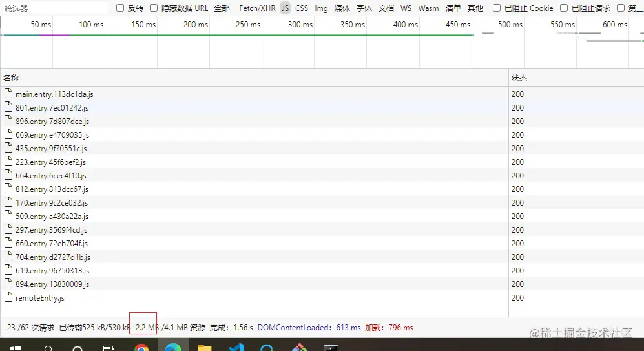Select the Fetch/XHR filter
The image size is (644, 351).
257,8
